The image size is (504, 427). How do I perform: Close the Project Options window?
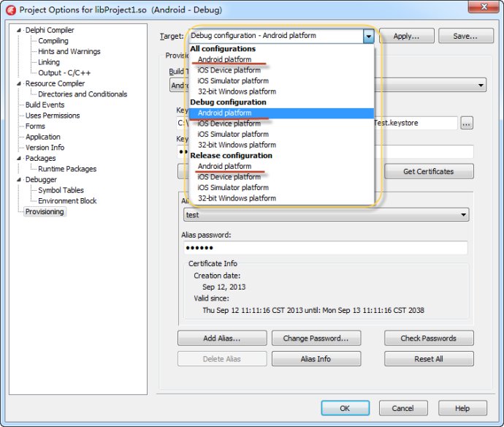(x=484, y=7)
